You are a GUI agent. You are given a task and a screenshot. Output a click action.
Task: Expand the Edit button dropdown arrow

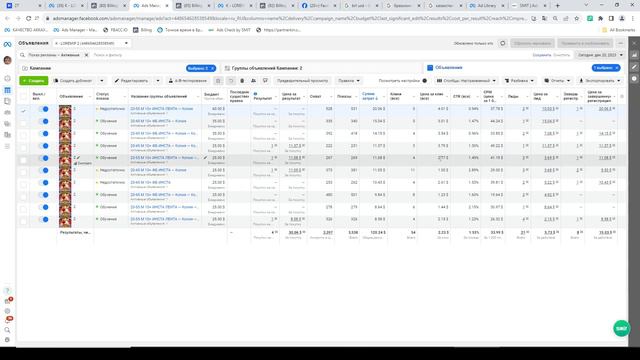click(158, 81)
